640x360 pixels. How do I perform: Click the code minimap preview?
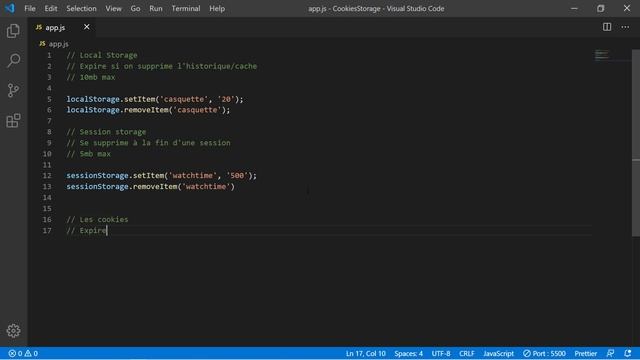pyautogui.click(x=602, y=55)
